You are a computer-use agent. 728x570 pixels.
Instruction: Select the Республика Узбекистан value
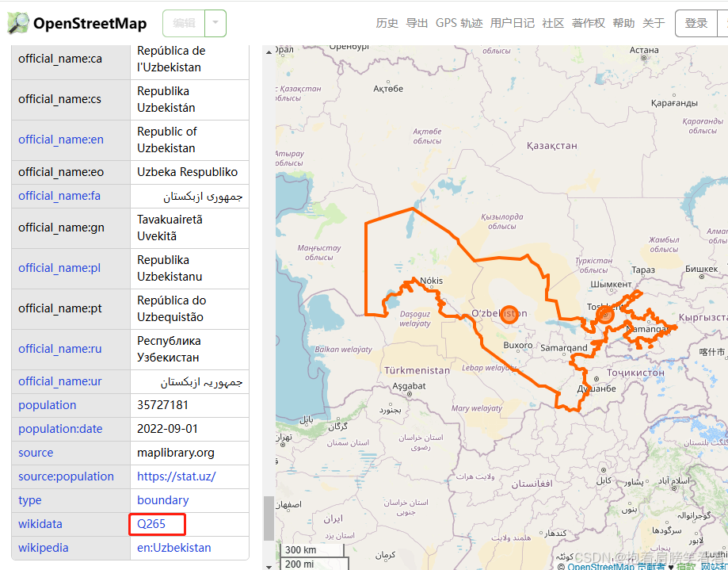coord(169,350)
